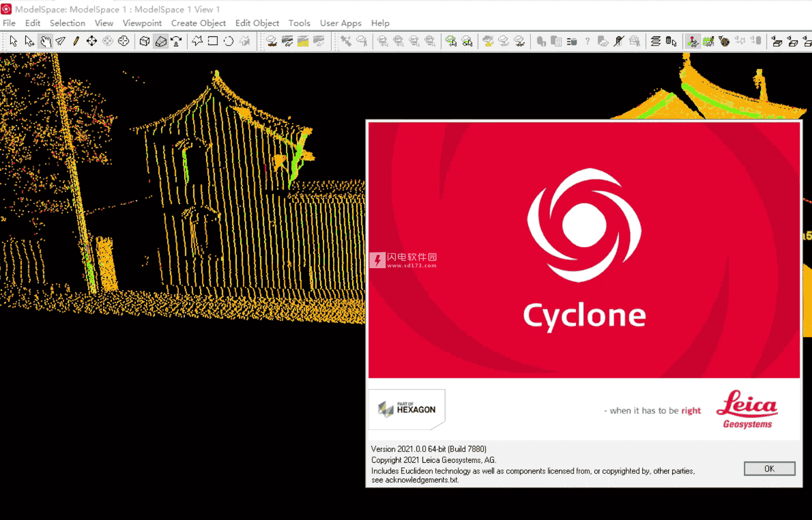Click the Part of Hexagon logo

tap(407, 409)
